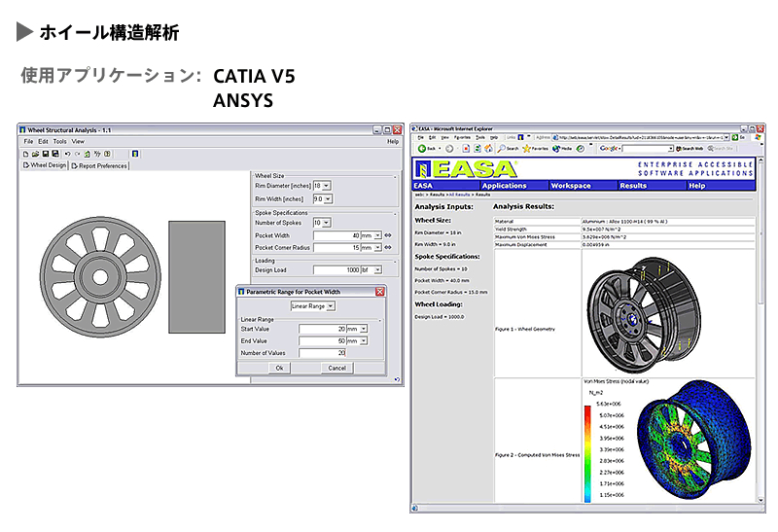This screenshot has height=532, width=778.
Task: Expand the Internet Explorer address bar dropdown
Action: 726,137
